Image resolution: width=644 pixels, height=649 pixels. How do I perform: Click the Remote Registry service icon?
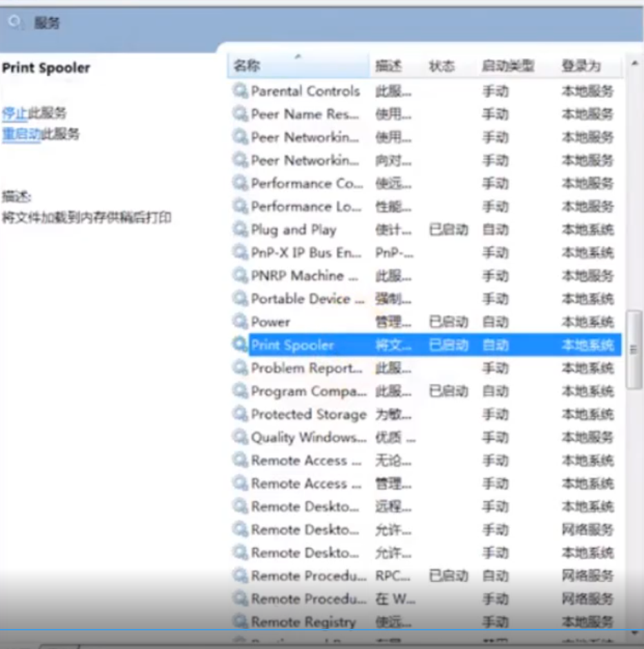tap(240, 621)
